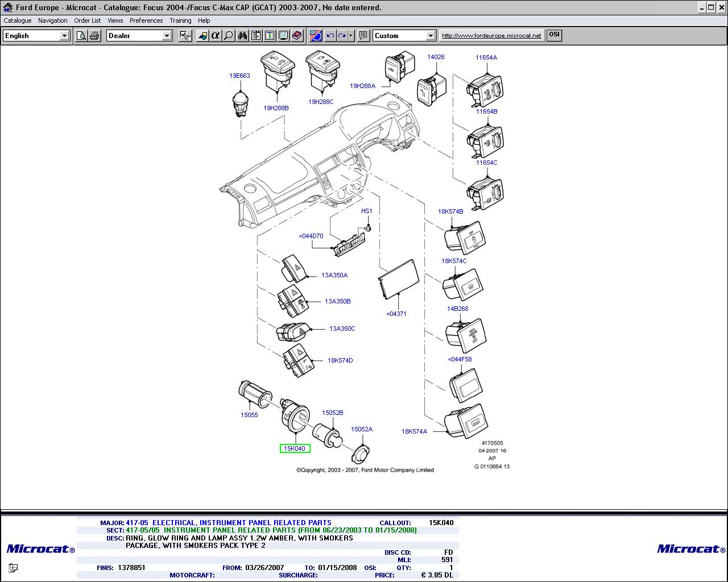The width and height of the screenshot is (728, 582).
Task: Click the checkmark selection toolbar icon
Action: (x=185, y=36)
